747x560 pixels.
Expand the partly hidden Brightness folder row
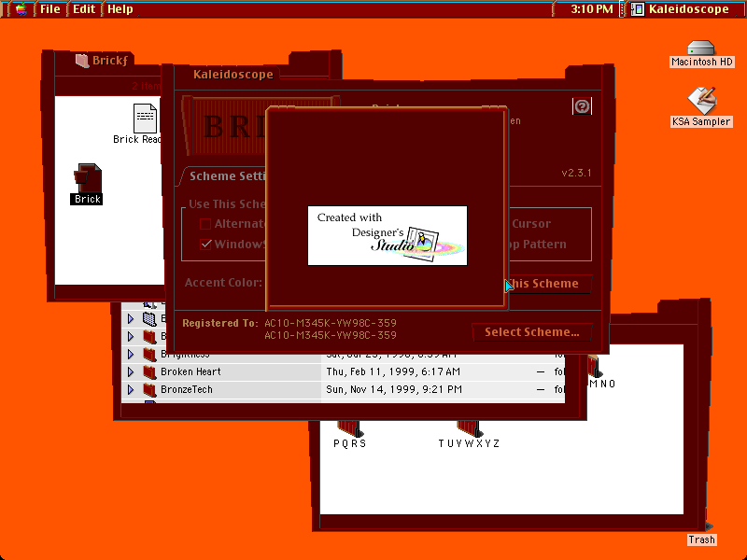(131, 355)
